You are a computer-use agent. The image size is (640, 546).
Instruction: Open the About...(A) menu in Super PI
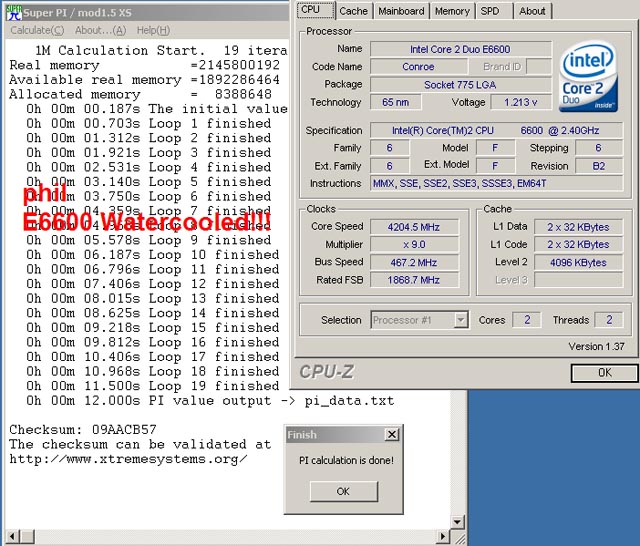click(100, 30)
